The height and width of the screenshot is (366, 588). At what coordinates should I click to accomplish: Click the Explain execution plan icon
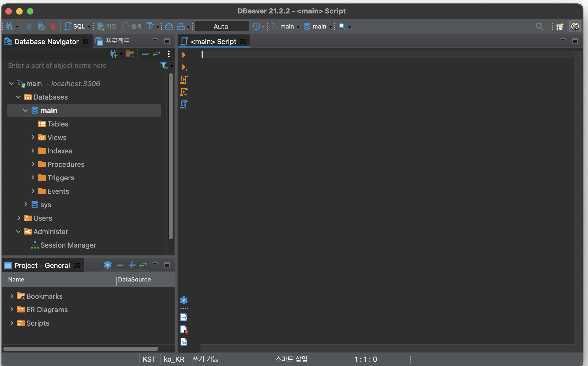(184, 104)
